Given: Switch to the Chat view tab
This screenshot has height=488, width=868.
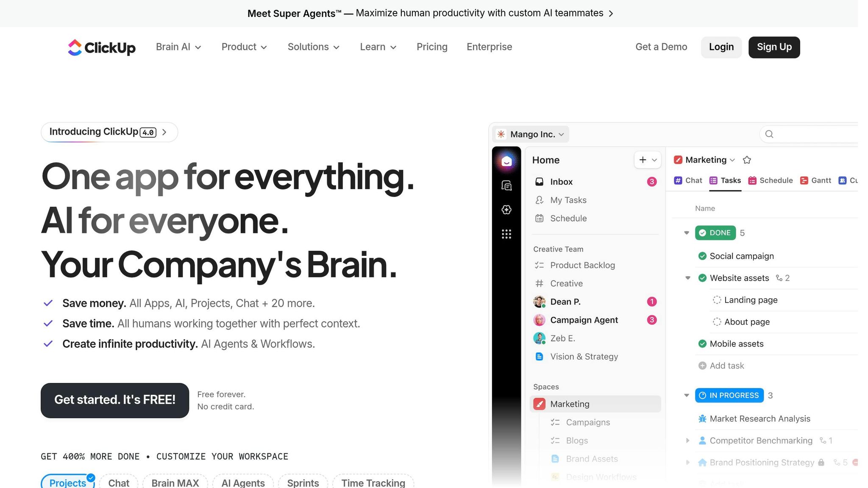Looking at the screenshot, I should click(688, 180).
